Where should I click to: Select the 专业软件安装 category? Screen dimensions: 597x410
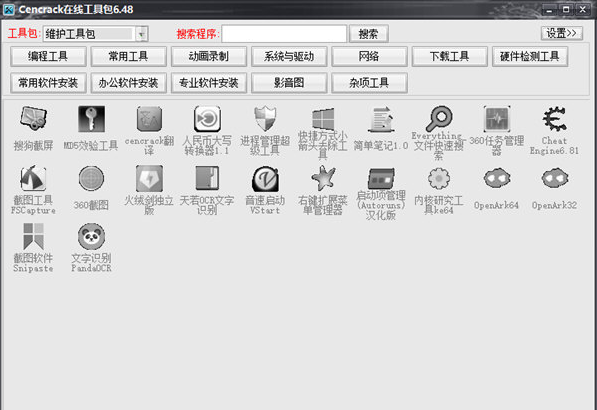point(209,83)
